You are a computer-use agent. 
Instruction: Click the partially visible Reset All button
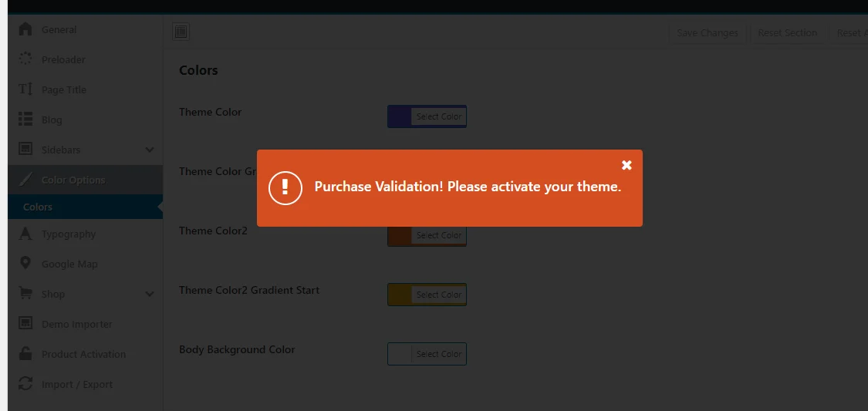[849, 32]
